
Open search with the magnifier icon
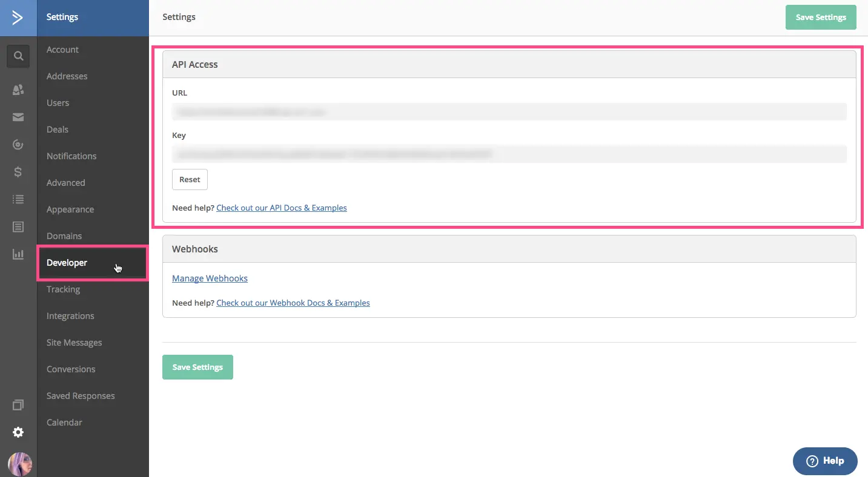point(18,56)
